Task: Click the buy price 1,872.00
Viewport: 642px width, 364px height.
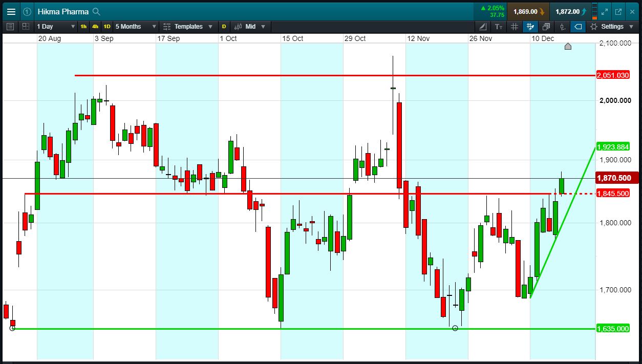Action: pyautogui.click(x=571, y=11)
